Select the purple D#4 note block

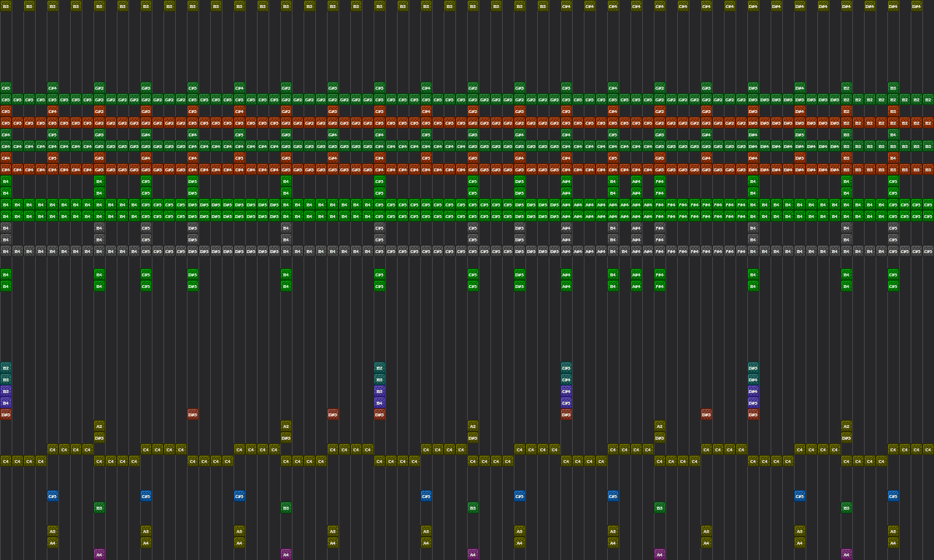[753, 391]
